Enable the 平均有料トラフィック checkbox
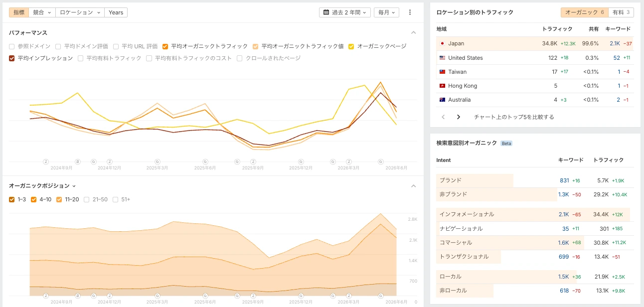Viewport: 644px width, 307px height. (81, 58)
